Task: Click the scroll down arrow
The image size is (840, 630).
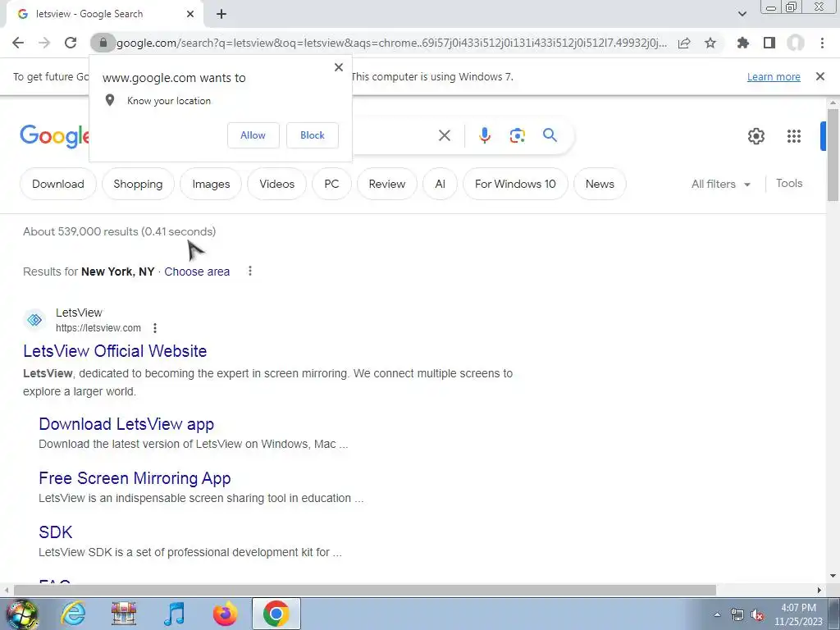Action: pyautogui.click(x=833, y=576)
